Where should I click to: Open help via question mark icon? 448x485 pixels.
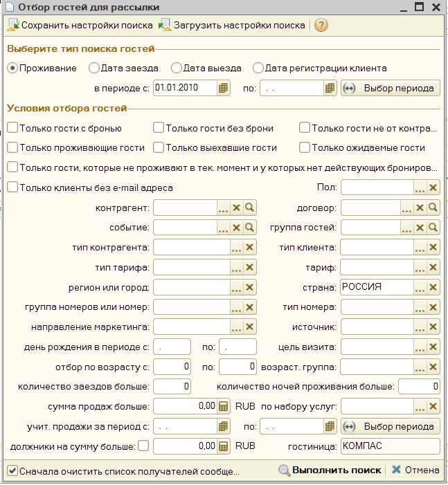[x=321, y=25]
